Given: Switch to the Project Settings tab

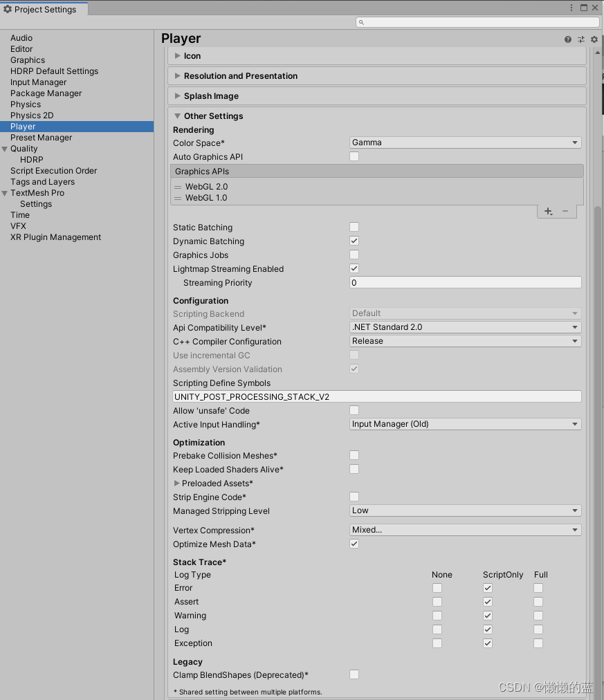Looking at the screenshot, I should tap(43, 10).
